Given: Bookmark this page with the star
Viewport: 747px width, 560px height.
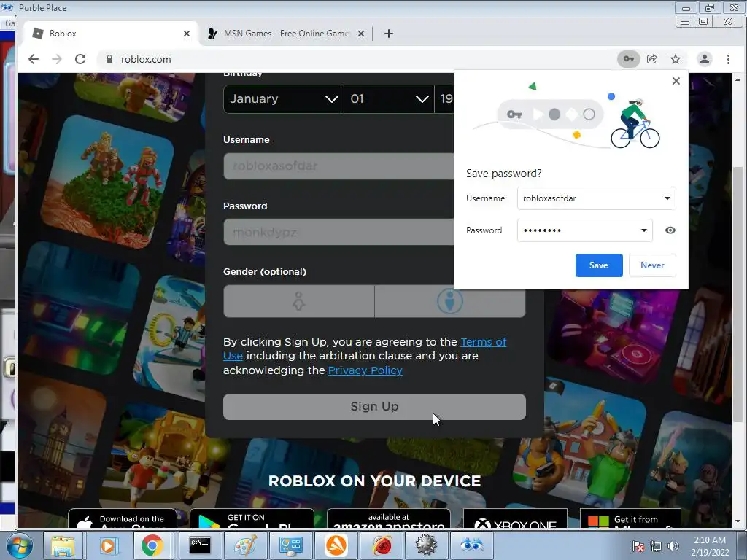Looking at the screenshot, I should click(676, 59).
